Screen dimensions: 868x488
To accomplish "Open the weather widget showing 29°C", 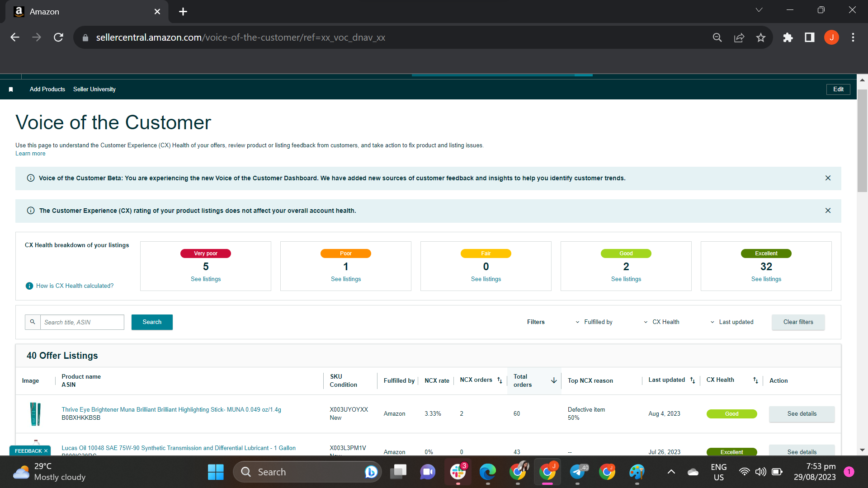I will click(49, 472).
